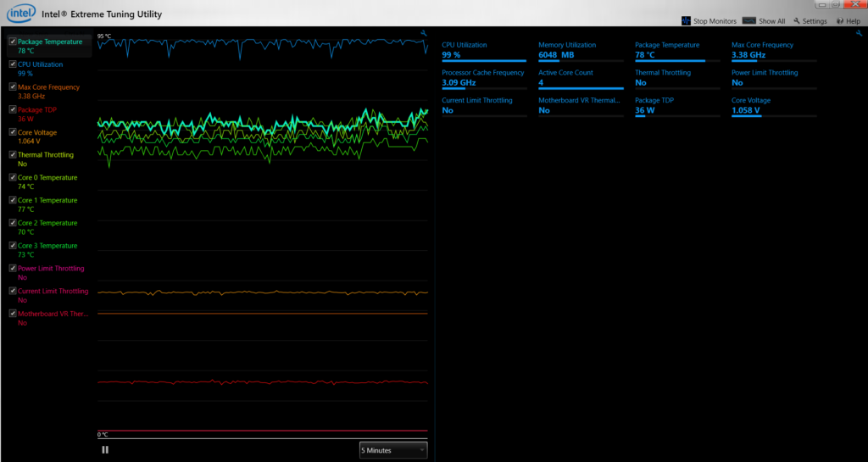Viewport: 868px width, 462px height.
Task: Click the Intel logo in title bar
Action: [21, 14]
